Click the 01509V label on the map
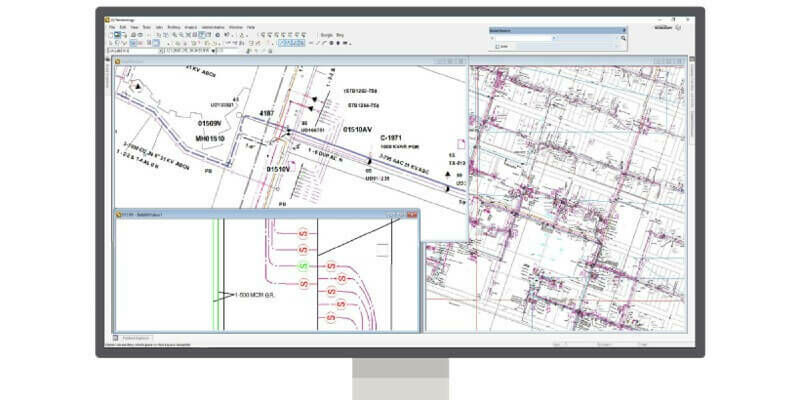Viewport: 800px width, 400px height. point(209,123)
